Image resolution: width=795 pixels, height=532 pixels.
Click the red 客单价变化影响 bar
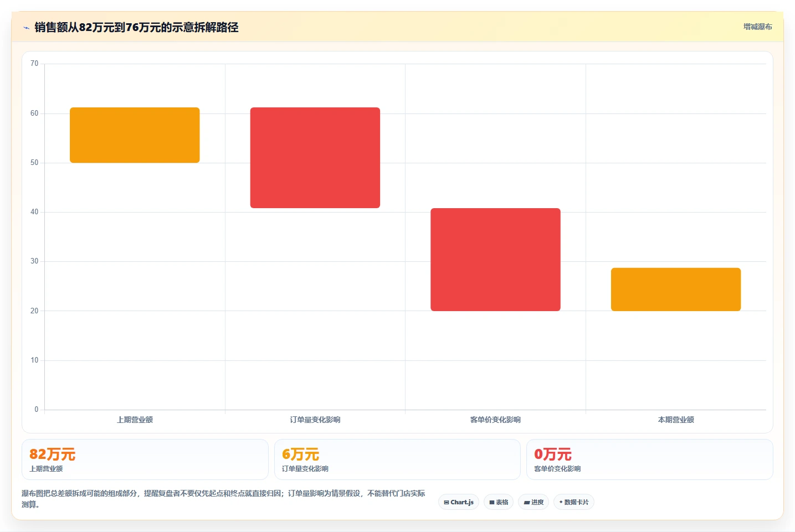495,260
